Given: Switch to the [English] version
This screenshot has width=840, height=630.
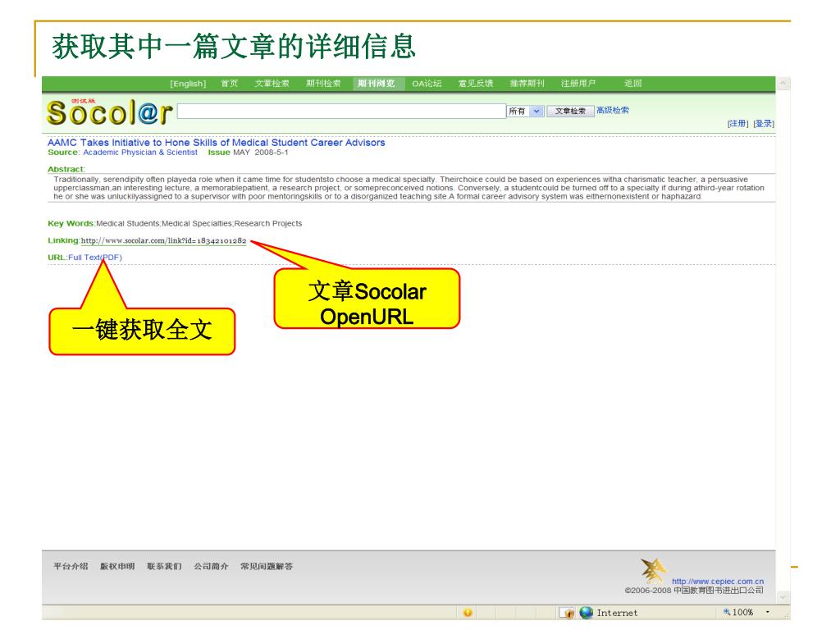Looking at the screenshot, I should point(188,84).
